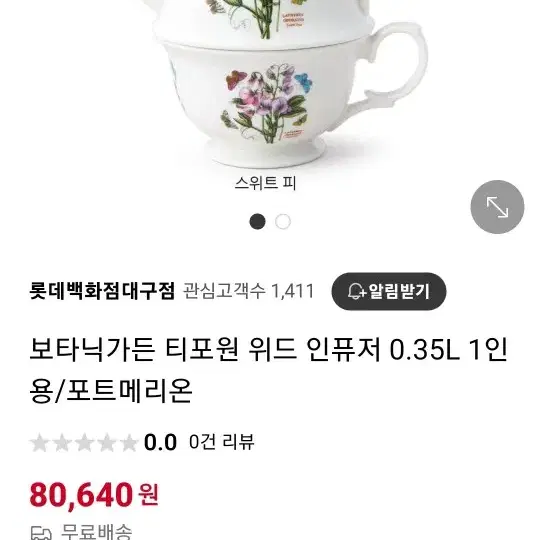Select the first image carousel dot

pyautogui.click(x=257, y=221)
